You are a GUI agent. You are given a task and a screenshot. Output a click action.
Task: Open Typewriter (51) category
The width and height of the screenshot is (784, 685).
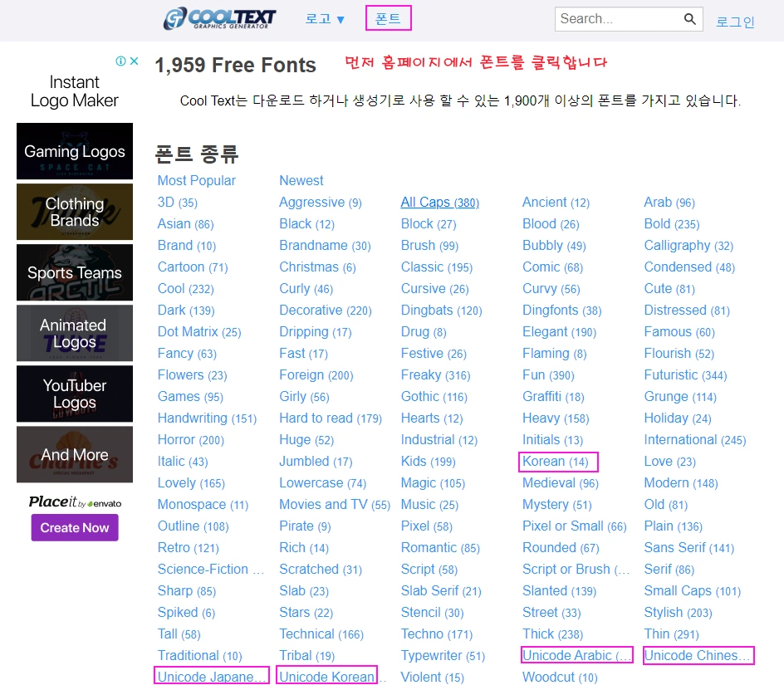click(x=443, y=656)
